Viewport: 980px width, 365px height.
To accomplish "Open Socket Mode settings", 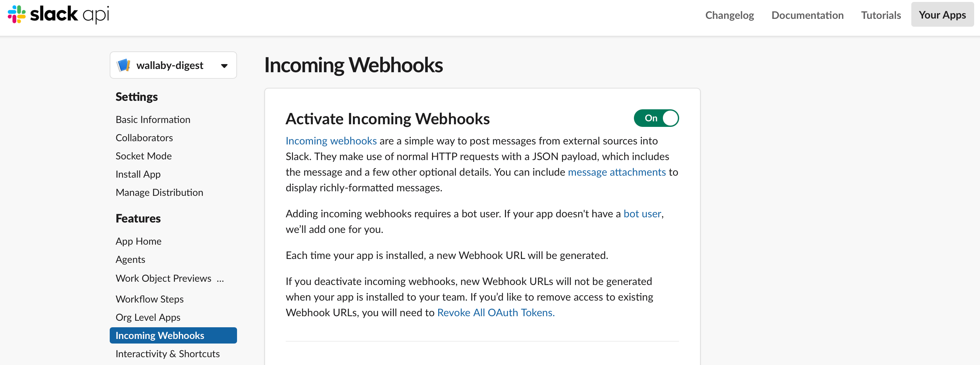I will click(x=144, y=156).
